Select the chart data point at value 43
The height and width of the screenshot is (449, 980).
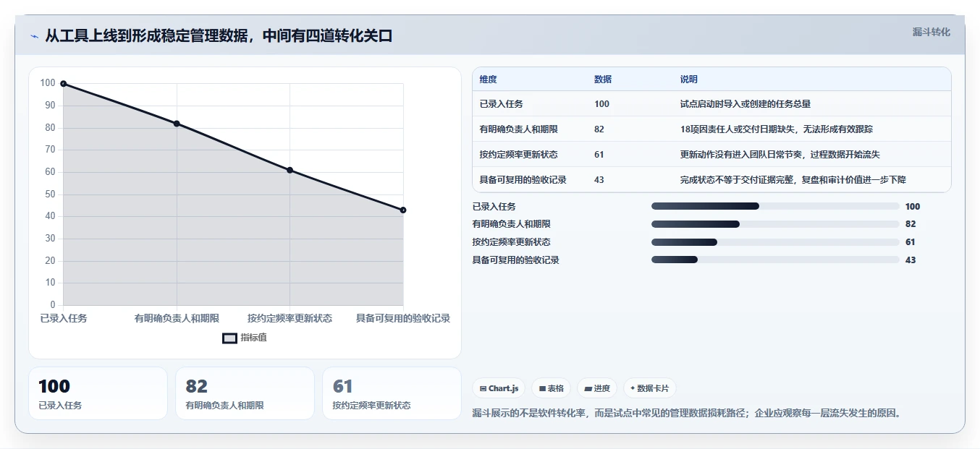point(403,210)
